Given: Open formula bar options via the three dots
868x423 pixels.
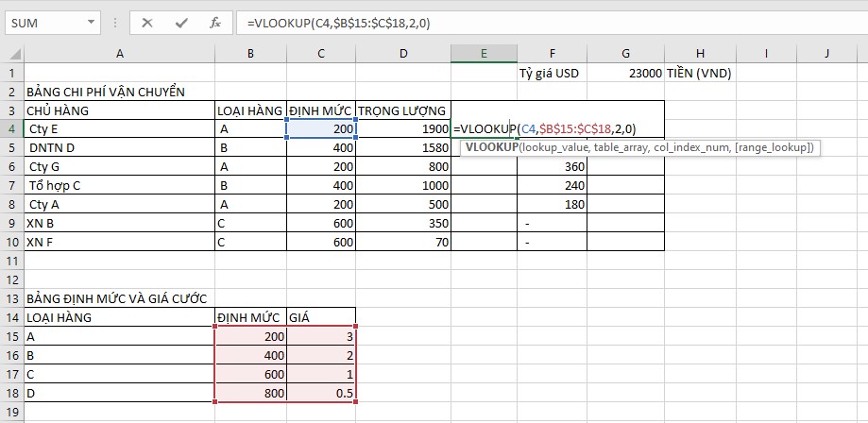Looking at the screenshot, I should (x=115, y=23).
